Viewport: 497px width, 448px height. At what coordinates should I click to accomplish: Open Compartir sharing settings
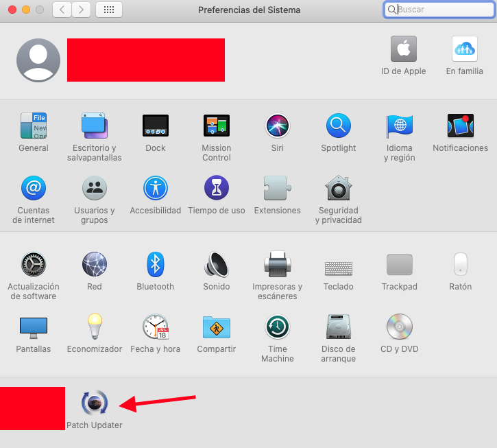point(217,327)
